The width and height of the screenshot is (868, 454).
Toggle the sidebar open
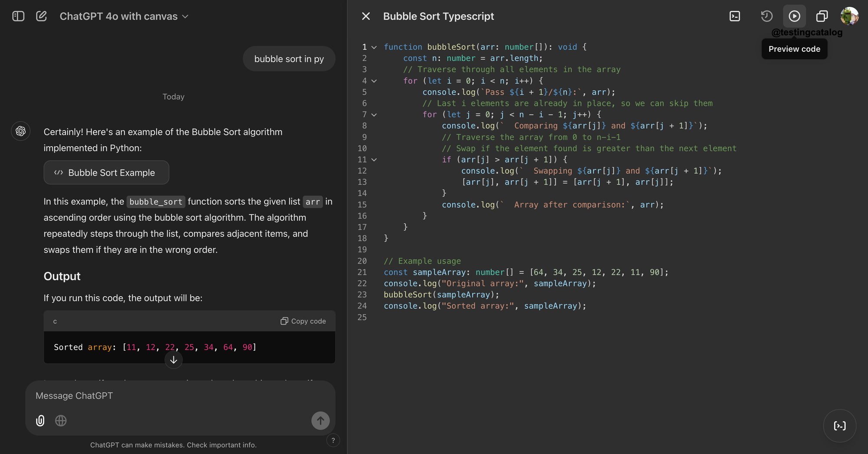[18, 16]
